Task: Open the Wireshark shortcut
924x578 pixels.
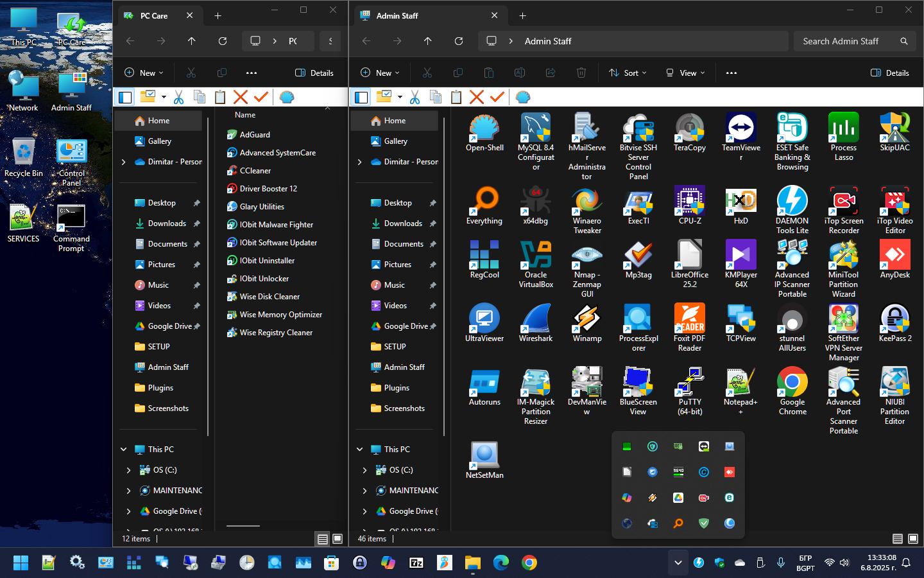Action: click(x=535, y=323)
